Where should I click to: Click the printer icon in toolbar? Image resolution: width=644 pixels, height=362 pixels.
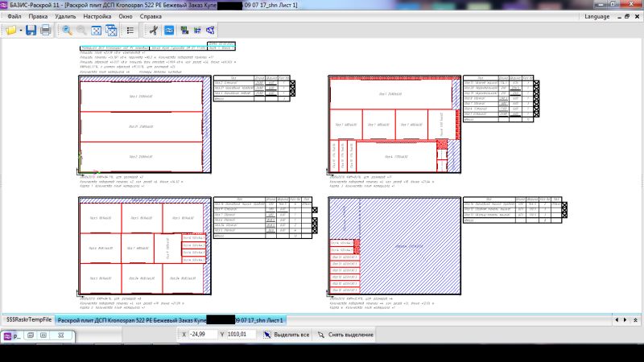45,31
